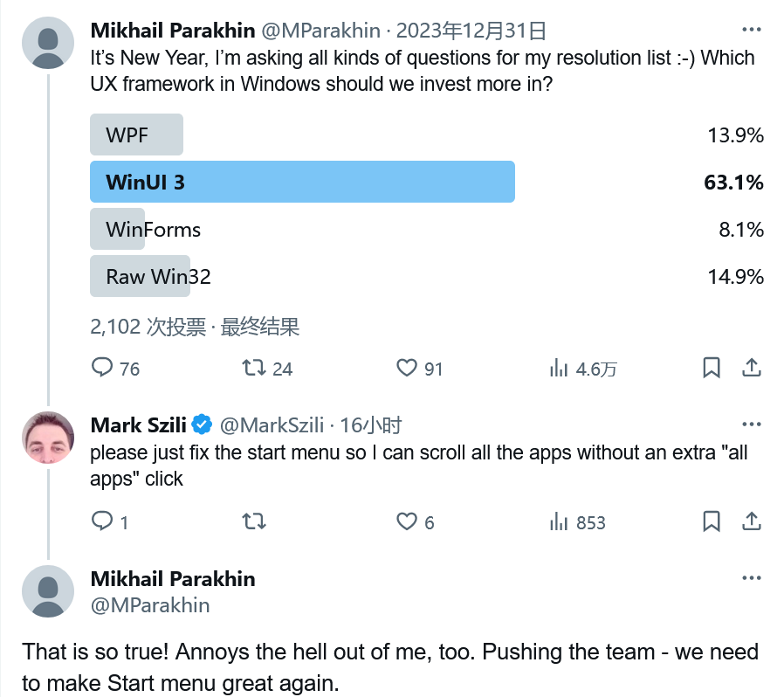Bookmark Mark Szili's tweet
Screen dimensions: 784x697
coord(711,521)
